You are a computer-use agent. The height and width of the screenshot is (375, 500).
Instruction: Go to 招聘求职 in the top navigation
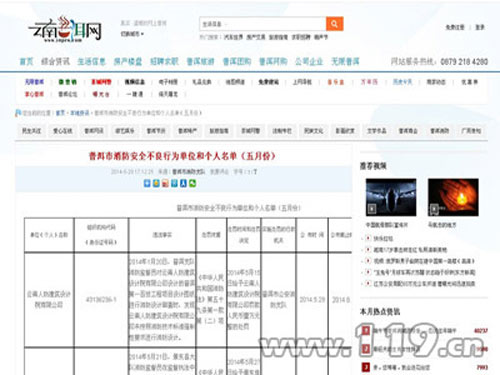point(164,62)
